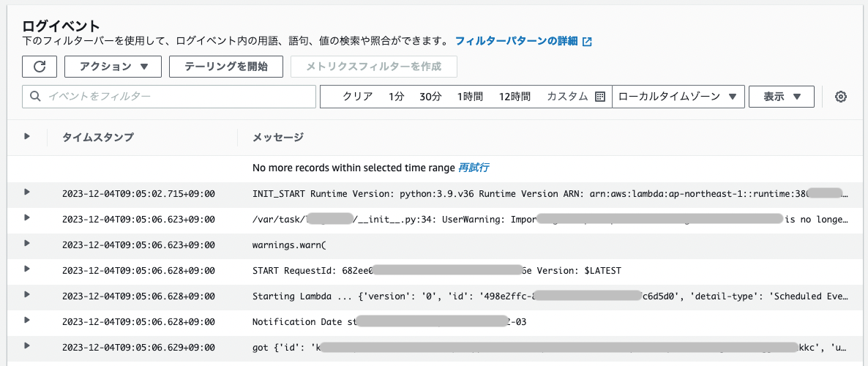
Task: Click the テーリングを開始 button
Action: (225, 67)
